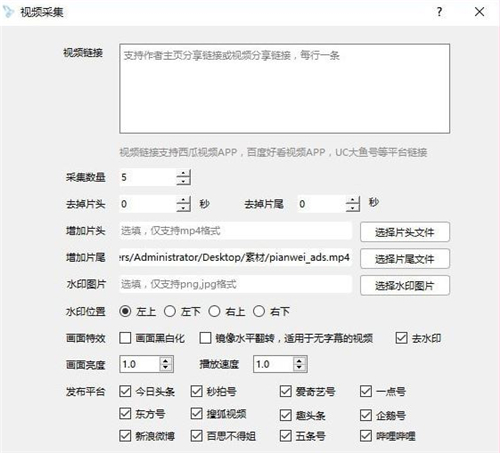Select the 左下 watermark position
Image resolution: width=500 pixels, height=453 pixels.
170,312
